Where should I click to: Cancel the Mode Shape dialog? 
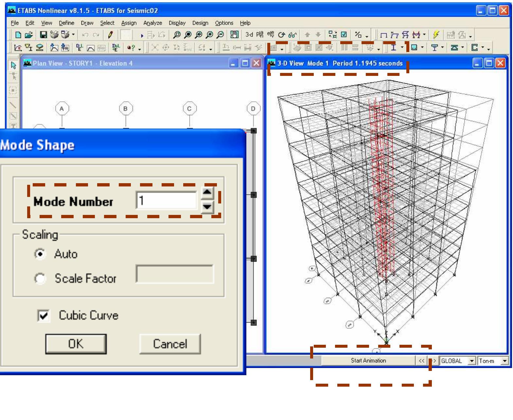pyautogui.click(x=170, y=344)
